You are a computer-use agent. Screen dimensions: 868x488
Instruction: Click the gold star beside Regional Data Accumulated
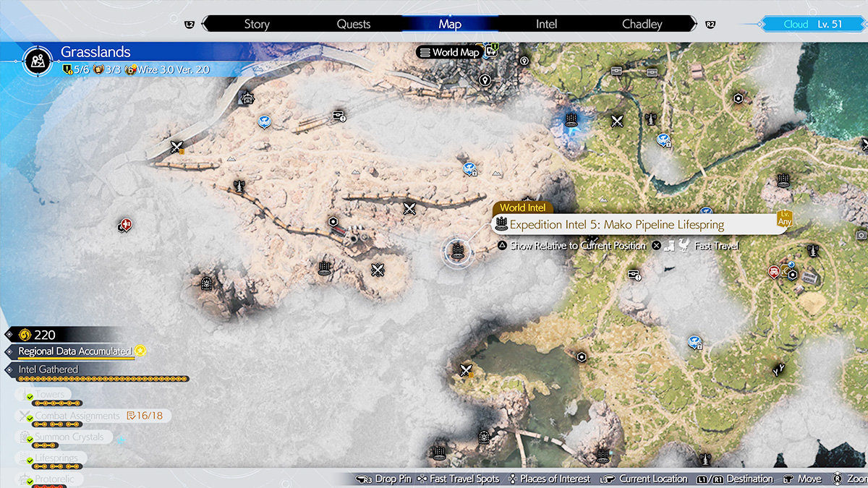pos(140,351)
